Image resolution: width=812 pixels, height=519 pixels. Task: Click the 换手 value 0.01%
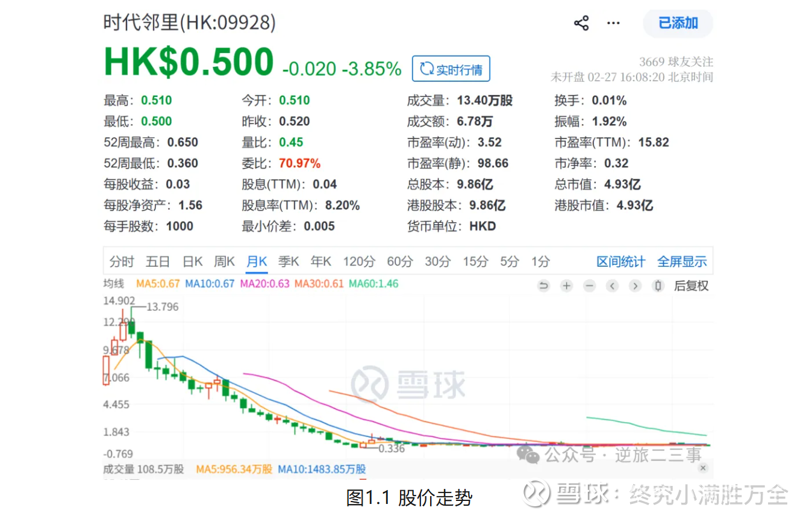[x=610, y=101]
